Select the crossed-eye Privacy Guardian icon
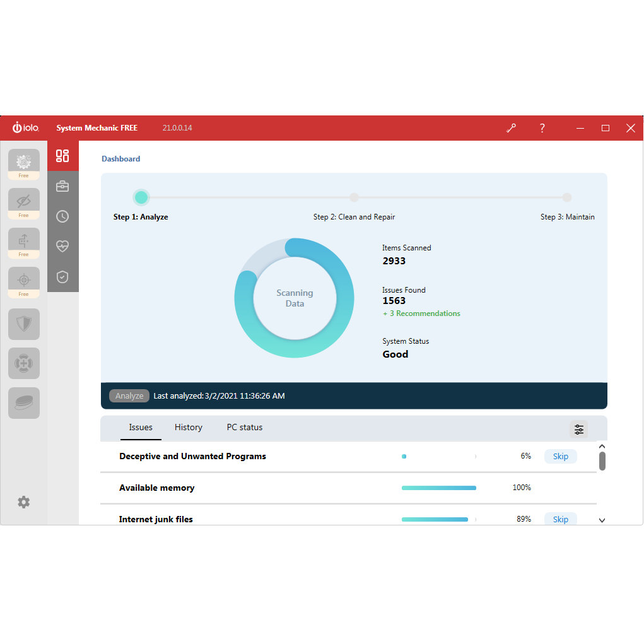Viewport: 644px width, 644px height. point(24,201)
